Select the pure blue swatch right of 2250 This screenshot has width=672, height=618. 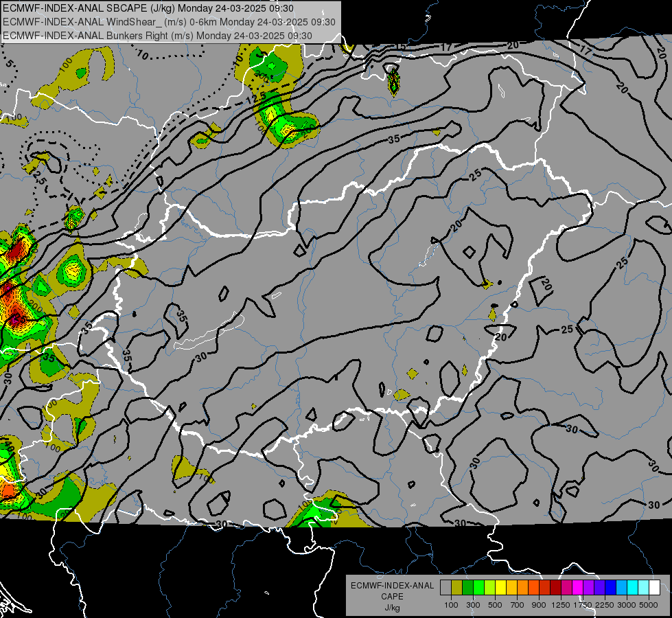[611, 588]
